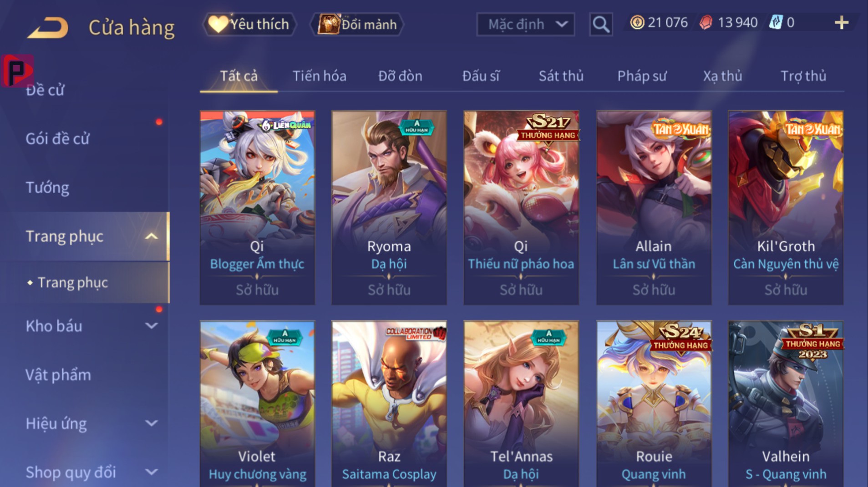Tap the blue voucher currency icon
This screenshot has width=868, height=487.
776,22
